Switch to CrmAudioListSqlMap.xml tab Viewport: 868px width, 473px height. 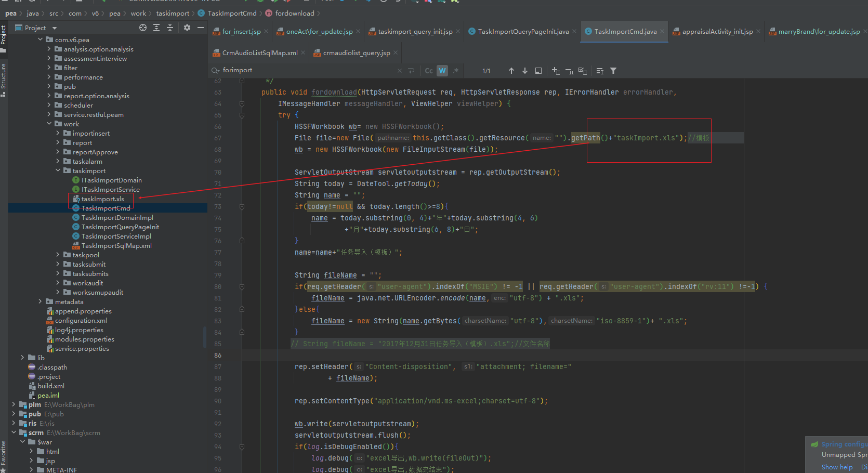pyautogui.click(x=259, y=53)
